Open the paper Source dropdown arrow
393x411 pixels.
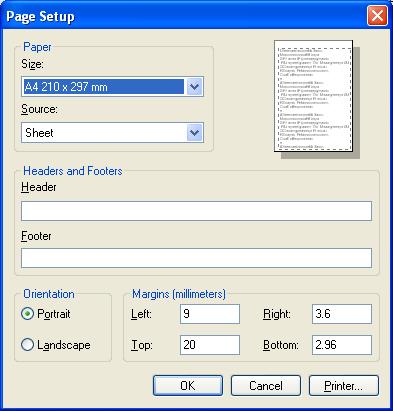(x=194, y=133)
